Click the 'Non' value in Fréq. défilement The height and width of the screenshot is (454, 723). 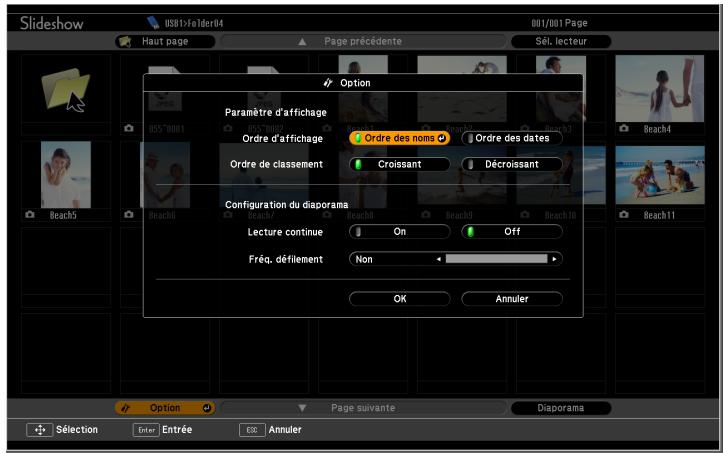[x=364, y=259]
